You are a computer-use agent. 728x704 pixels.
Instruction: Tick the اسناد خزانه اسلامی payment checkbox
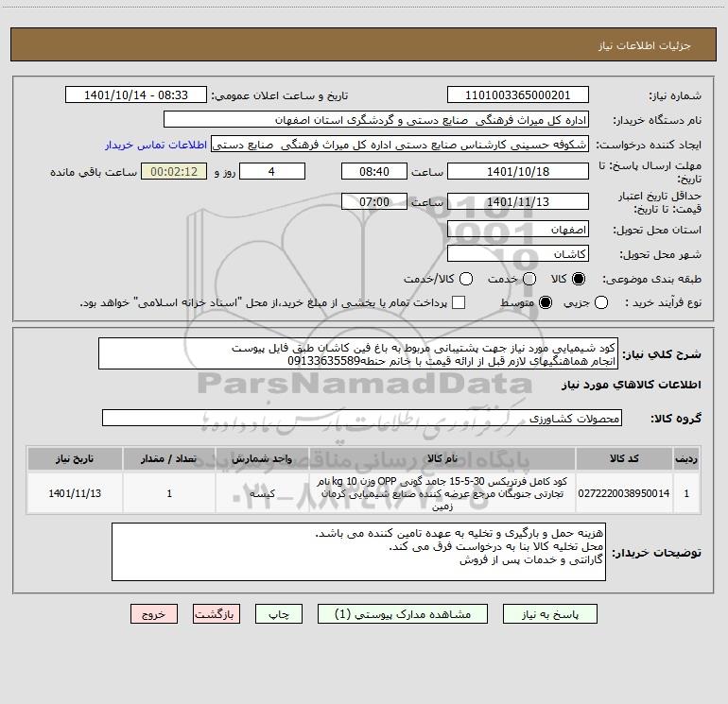pos(459,302)
